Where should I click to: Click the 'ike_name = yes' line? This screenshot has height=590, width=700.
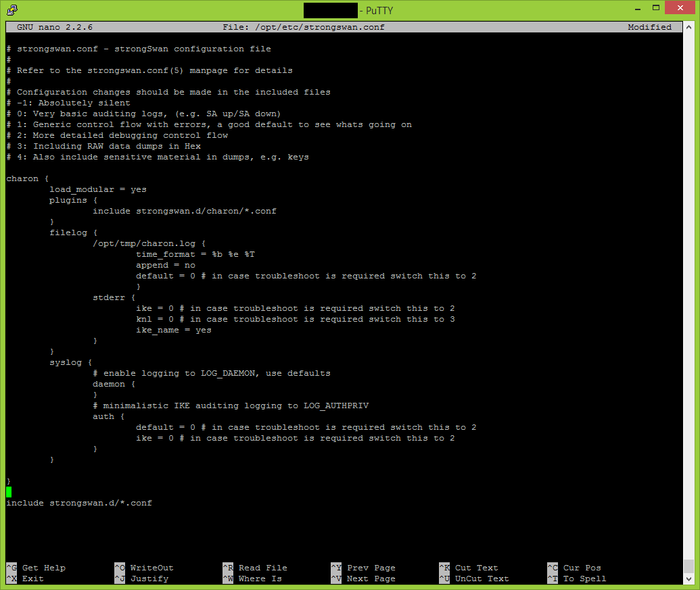tap(174, 330)
